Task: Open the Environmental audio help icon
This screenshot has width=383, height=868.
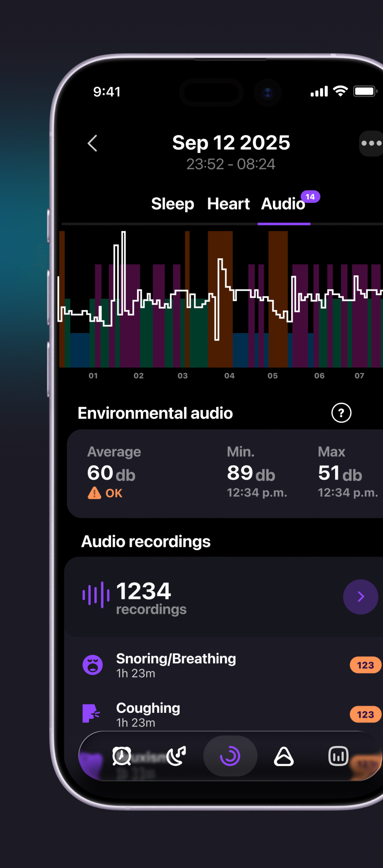Action: 341,413
